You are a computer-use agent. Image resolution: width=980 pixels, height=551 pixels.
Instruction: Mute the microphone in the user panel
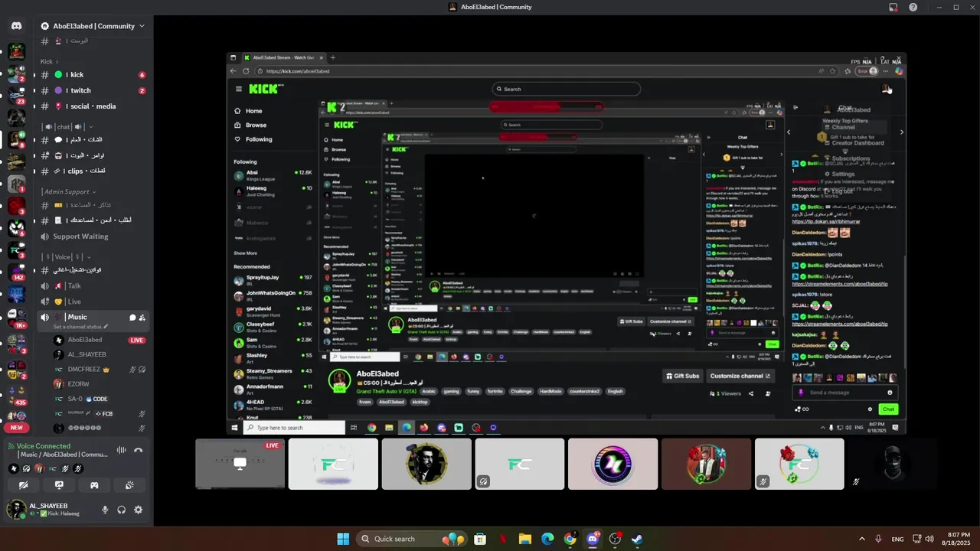pos(106,510)
